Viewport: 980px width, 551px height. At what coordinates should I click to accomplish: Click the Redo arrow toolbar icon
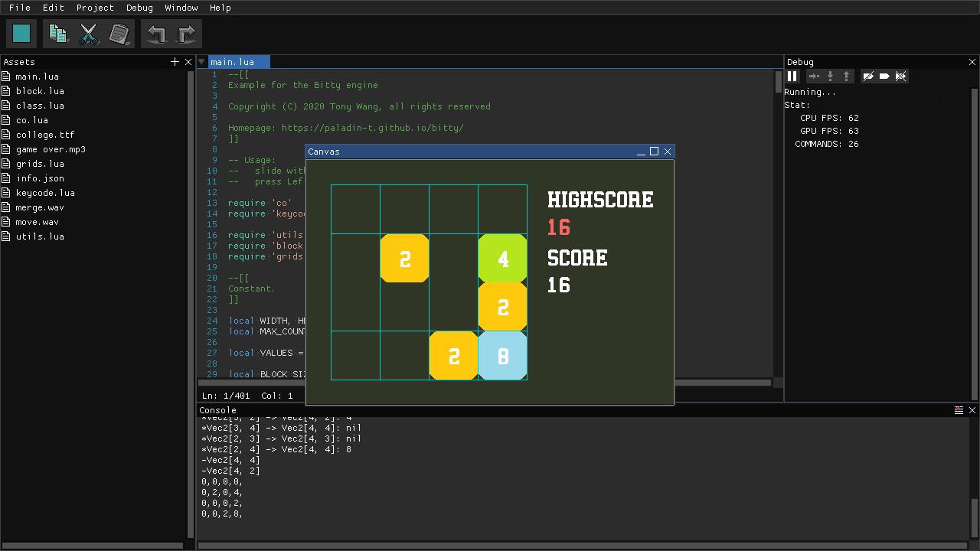pyautogui.click(x=186, y=33)
